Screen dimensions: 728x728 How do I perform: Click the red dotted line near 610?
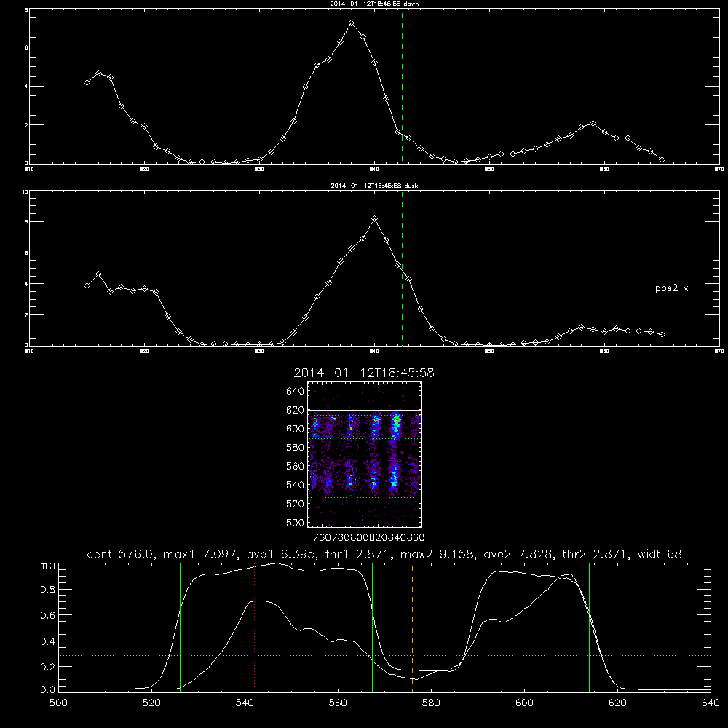pos(571,628)
